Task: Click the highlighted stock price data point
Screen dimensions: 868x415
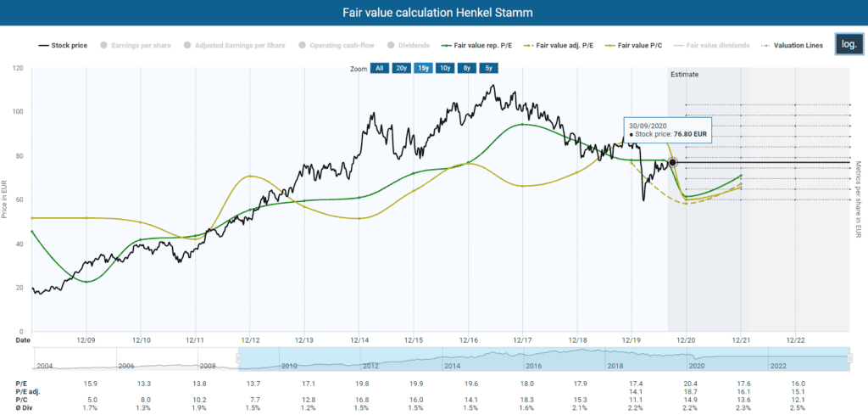Action: (672, 162)
